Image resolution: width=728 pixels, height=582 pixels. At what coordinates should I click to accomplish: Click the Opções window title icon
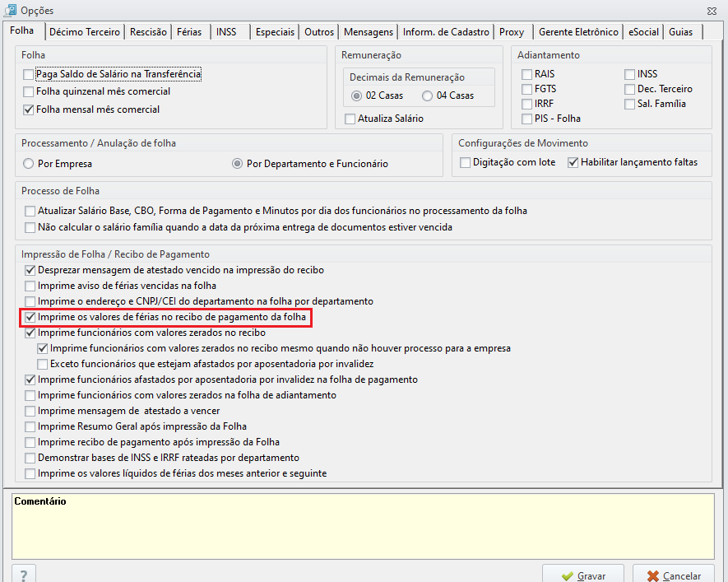tap(10, 10)
